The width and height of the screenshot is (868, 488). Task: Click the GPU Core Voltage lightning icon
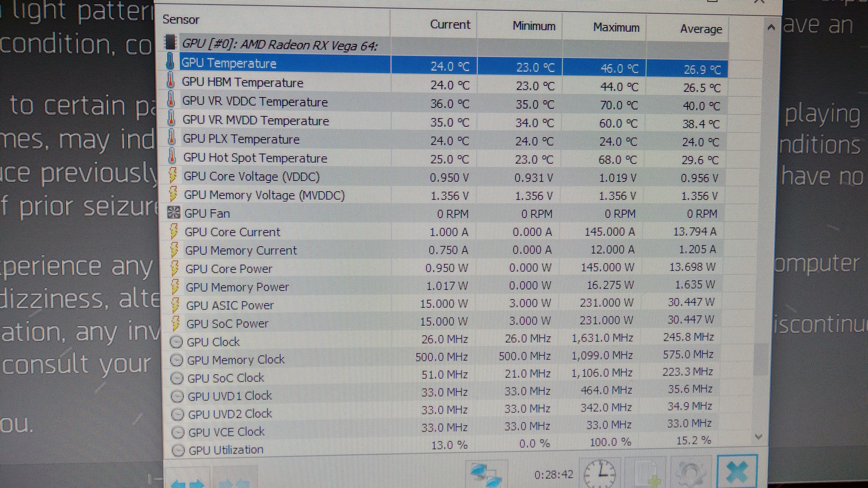(173, 175)
